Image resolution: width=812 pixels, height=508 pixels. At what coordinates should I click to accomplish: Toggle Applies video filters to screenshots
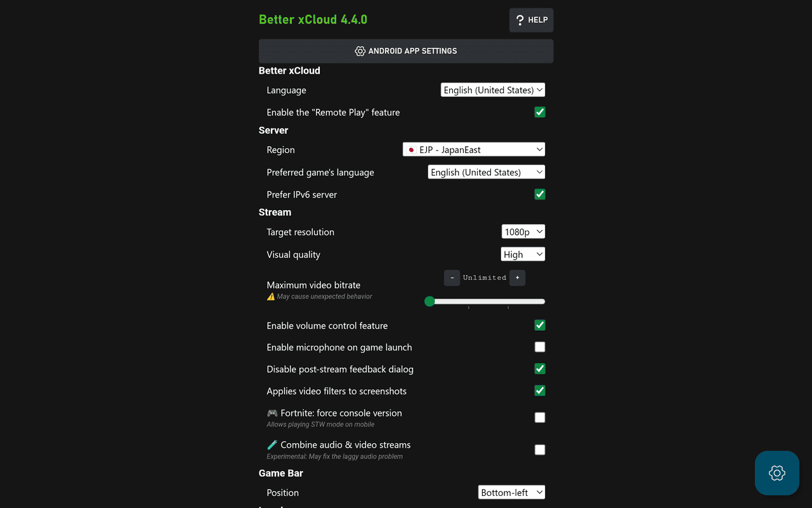[540, 391]
